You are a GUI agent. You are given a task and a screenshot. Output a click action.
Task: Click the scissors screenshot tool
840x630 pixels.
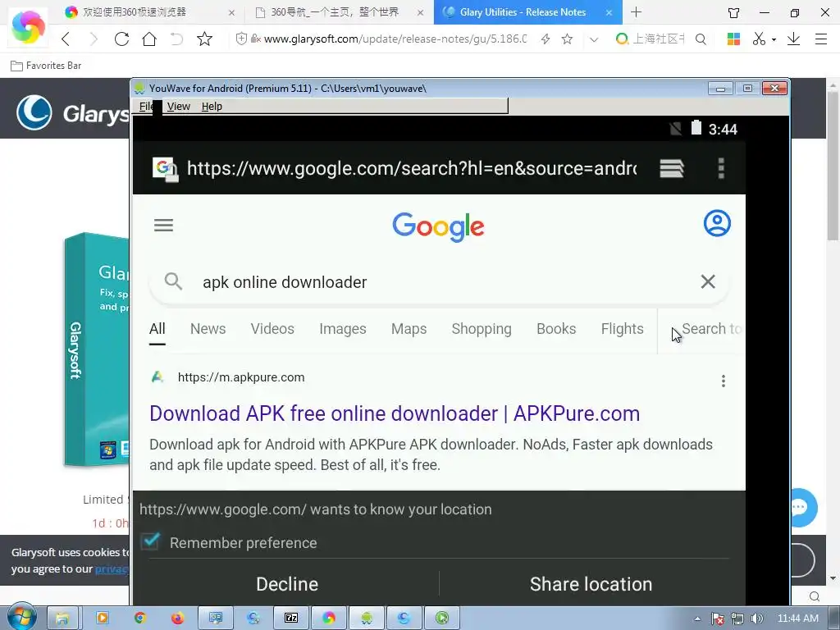click(x=759, y=39)
